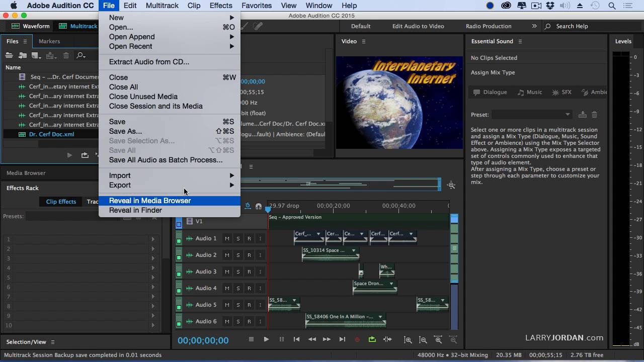The width and height of the screenshot is (644, 362).
Task: Click the New File icon in Files panel
Action: point(36,55)
